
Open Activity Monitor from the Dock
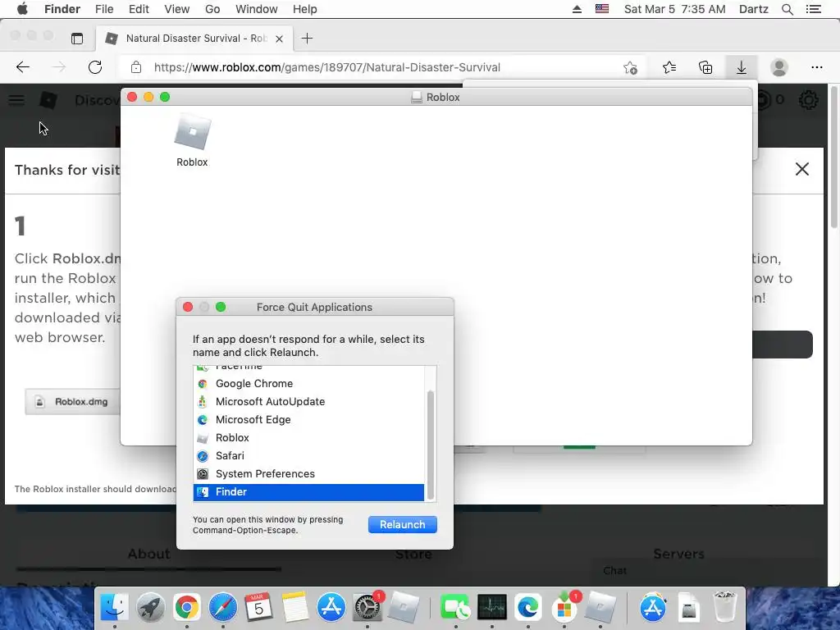[492, 608]
